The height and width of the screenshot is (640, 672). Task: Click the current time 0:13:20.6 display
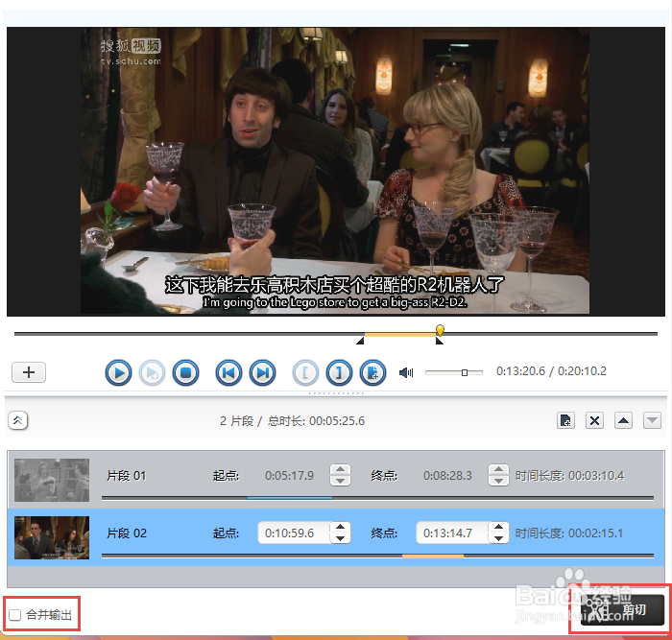[520, 371]
